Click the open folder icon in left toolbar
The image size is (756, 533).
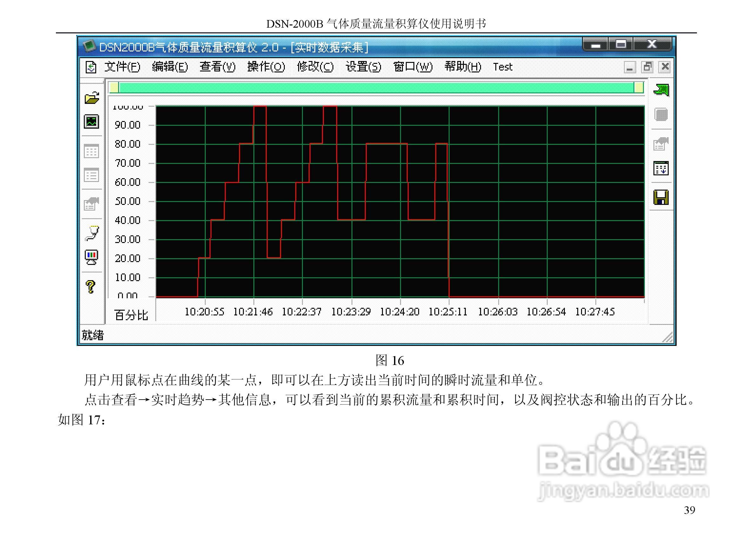[91, 98]
